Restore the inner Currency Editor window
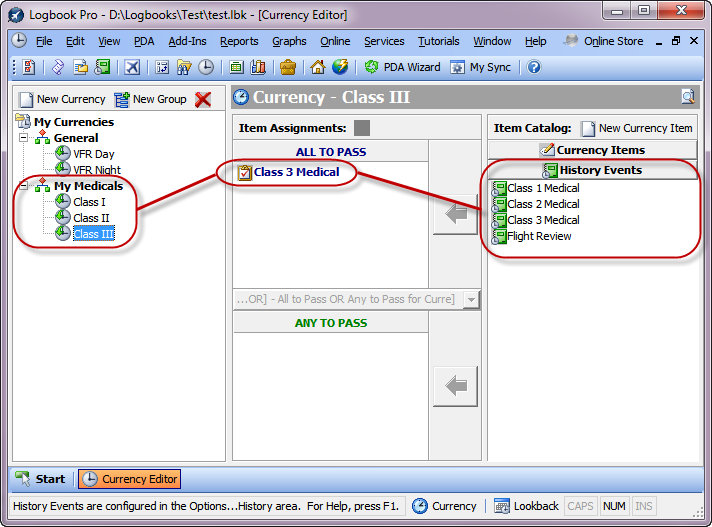 tap(676, 41)
